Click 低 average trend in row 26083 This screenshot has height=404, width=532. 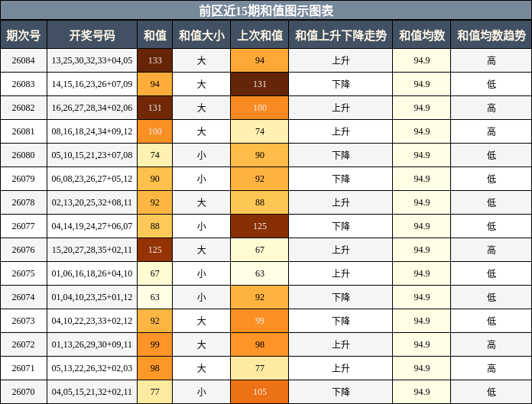pos(491,84)
